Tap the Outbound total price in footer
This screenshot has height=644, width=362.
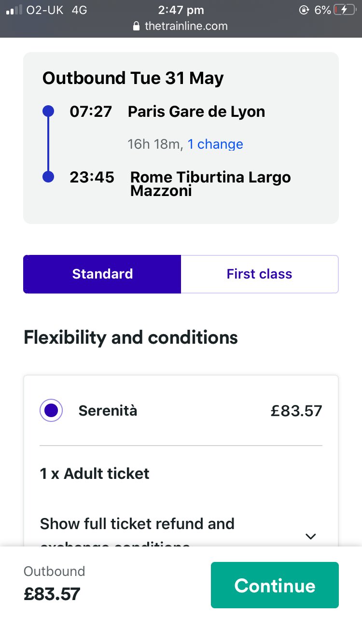tap(52, 594)
